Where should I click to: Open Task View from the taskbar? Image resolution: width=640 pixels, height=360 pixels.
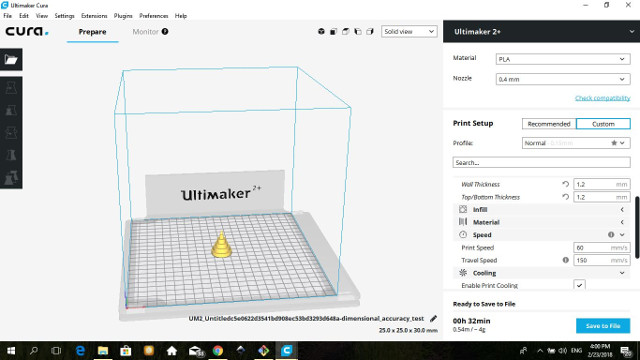coord(56,351)
